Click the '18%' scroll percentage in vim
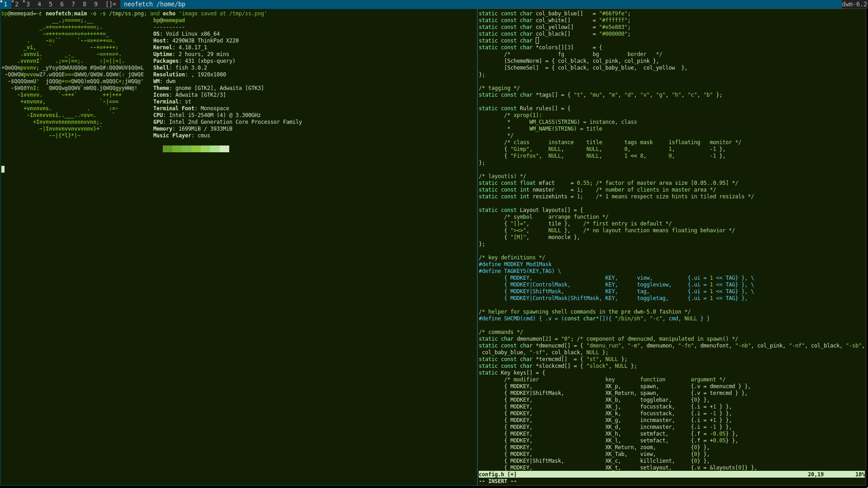The width and height of the screenshot is (868, 488). [860, 474]
